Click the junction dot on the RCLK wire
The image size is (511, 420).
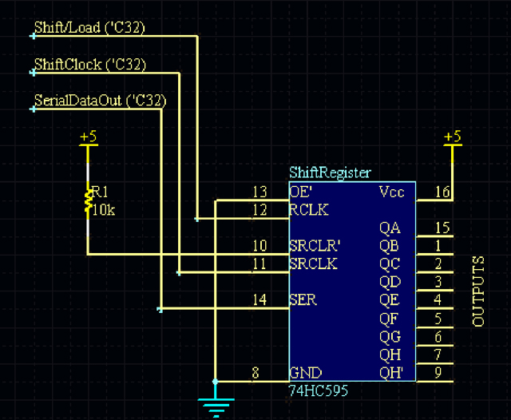tap(197, 218)
